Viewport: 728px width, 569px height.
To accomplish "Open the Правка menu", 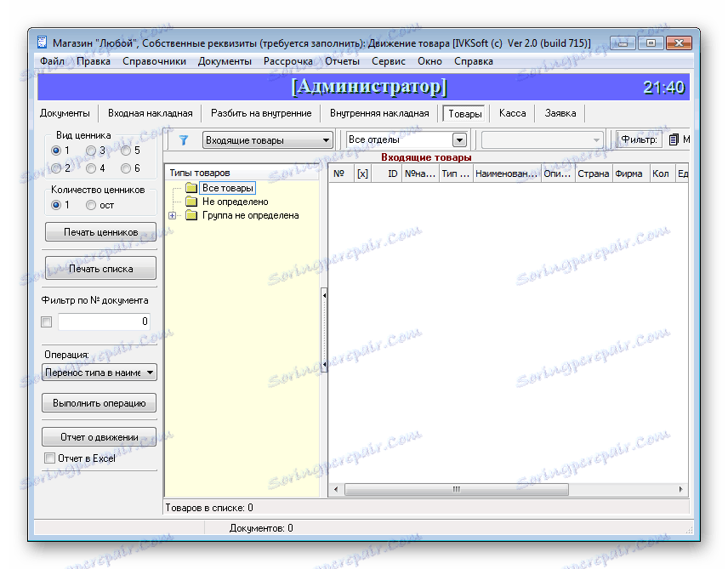I will click(94, 61).
